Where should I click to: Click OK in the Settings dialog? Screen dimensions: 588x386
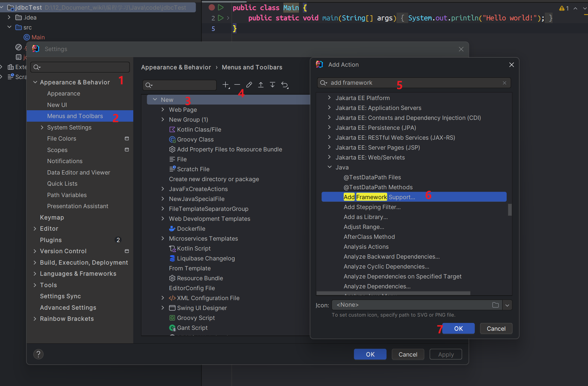coord(370,354)
